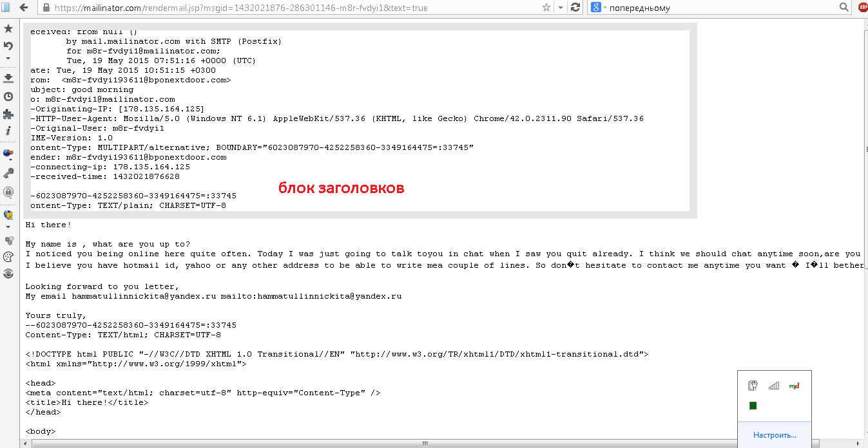Open the search engine selector arrow
The width and height of the screenshot is (868, 448).
tap(604, 8)
